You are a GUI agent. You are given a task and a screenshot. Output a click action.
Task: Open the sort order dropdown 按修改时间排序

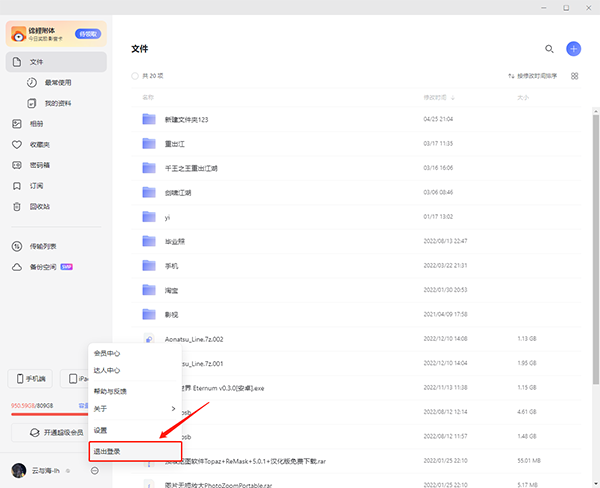pos(532,76)
